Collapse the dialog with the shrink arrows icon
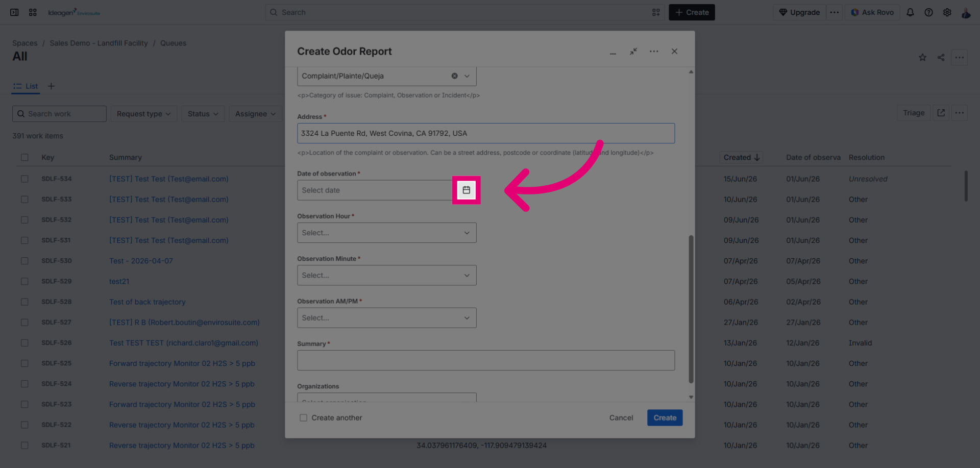The width and height of the screenshot is (980, 468). (633, 52)
